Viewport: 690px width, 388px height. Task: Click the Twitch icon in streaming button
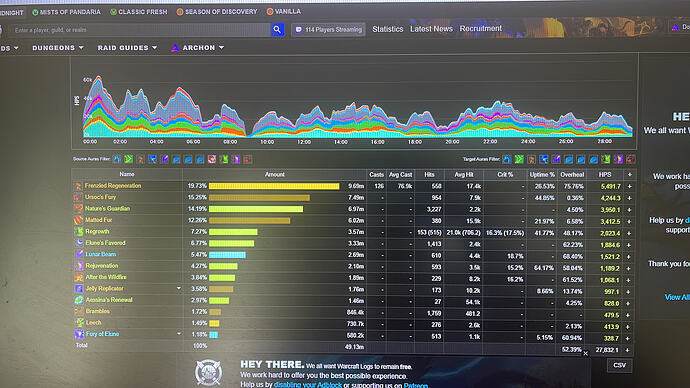[299, 29]
